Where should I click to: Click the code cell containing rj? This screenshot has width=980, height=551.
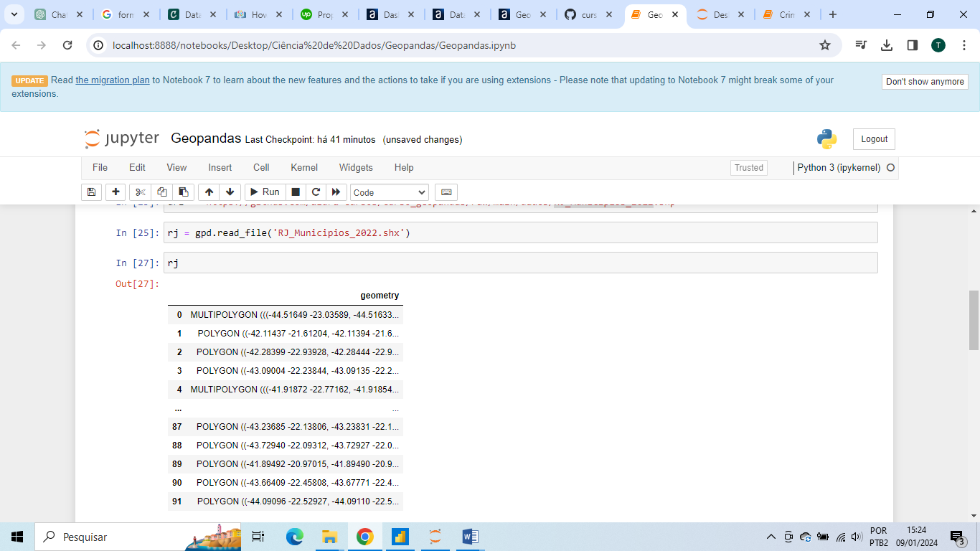point(520,263)
